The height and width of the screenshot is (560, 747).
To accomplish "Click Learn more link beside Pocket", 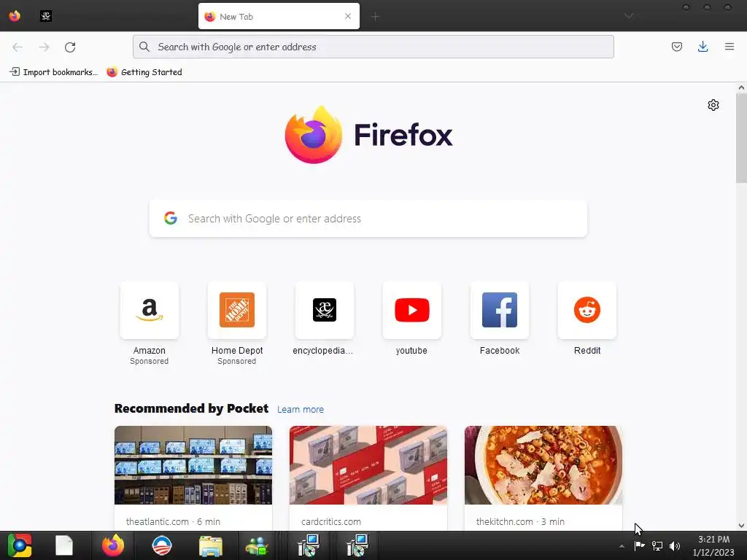I will click(x=300, y=409).
